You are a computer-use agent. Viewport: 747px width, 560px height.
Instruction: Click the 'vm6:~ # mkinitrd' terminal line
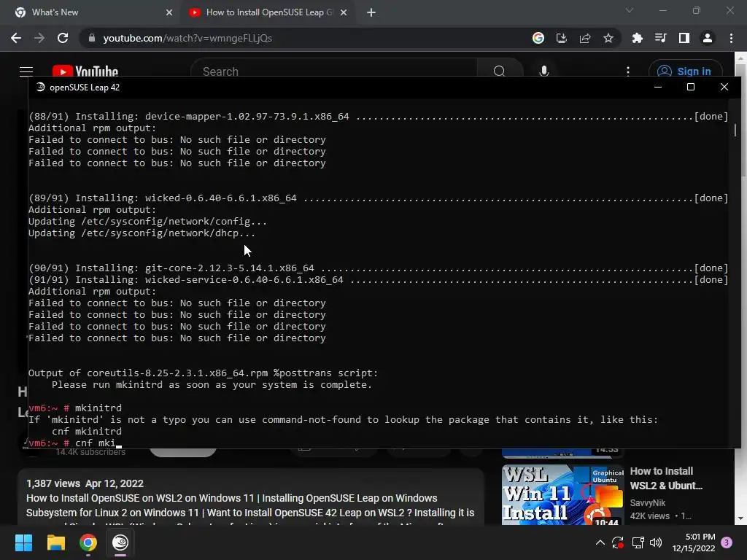point(75,408)
